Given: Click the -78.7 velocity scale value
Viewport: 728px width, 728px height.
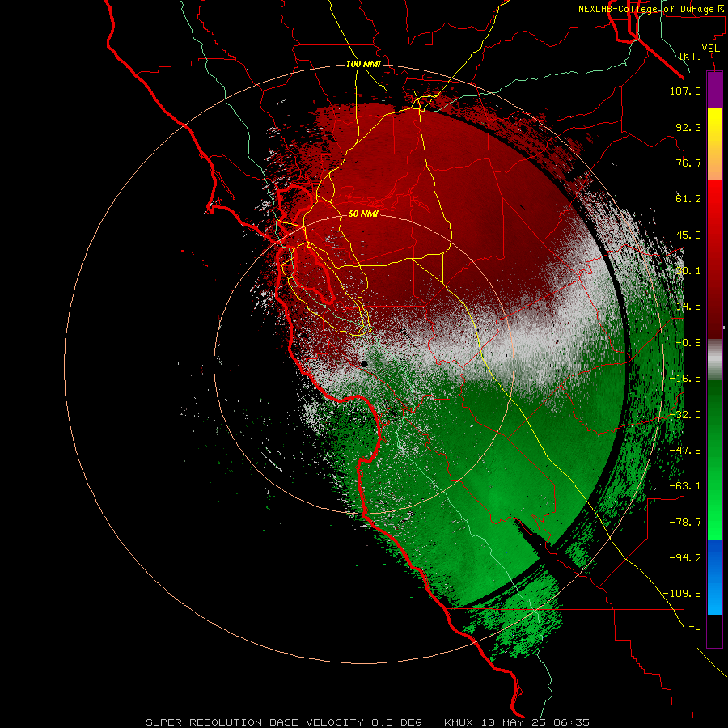Looking at the screenshot, I should point(685,523).
